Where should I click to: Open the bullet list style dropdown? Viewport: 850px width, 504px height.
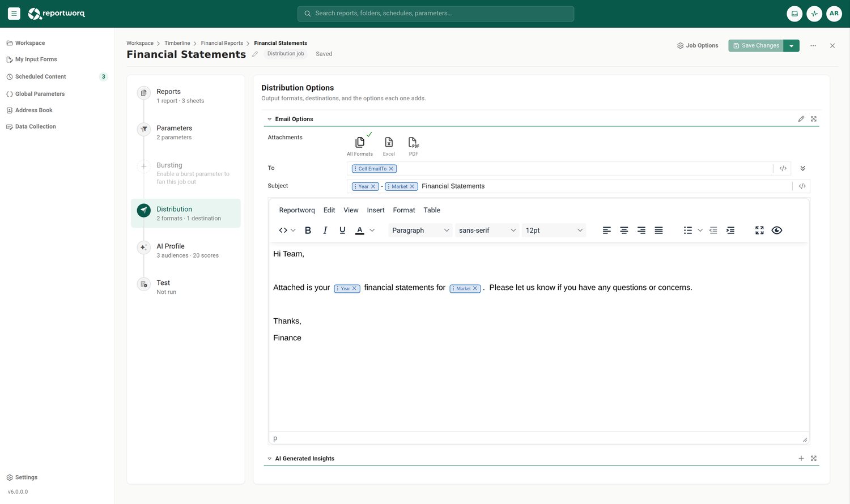coord(700,230)
